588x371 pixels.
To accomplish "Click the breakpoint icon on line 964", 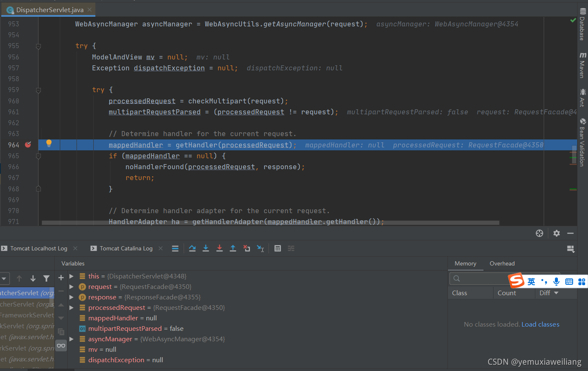I will [x=28, y=144].
